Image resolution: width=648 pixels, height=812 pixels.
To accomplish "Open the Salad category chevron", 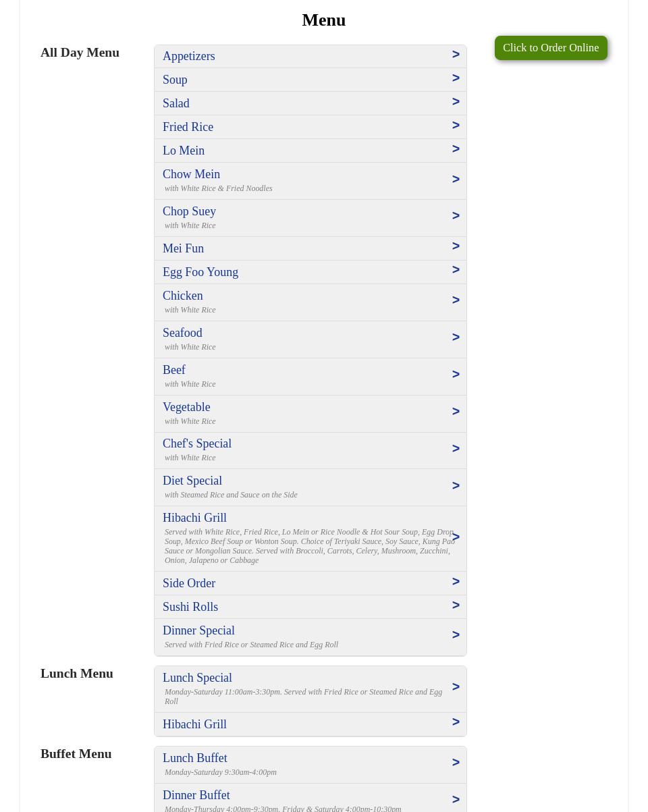I will click(456, 102).
